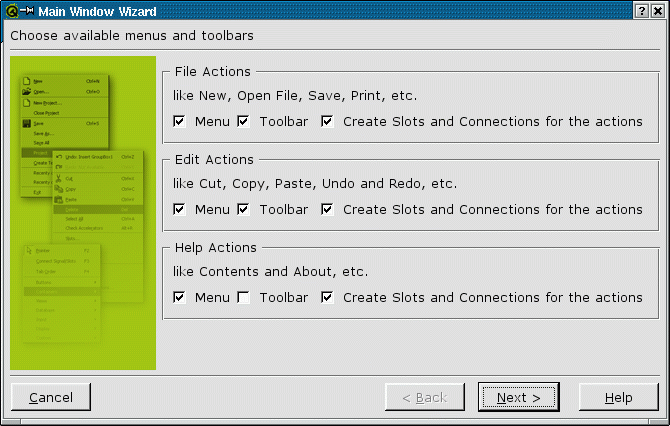Uncheck the Edit Actions Menu checkbox
Viewport: 670px width, 426px height.
[179, 210]
